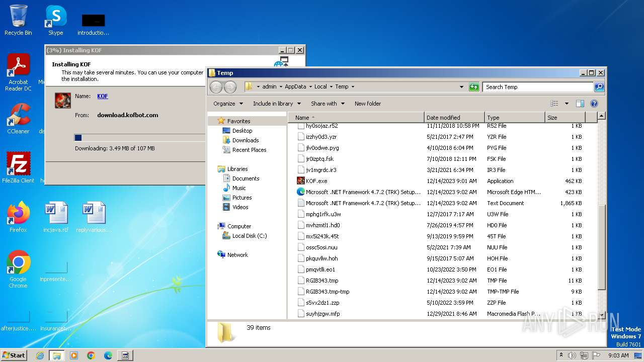Show the preview pane icon
Screen dimensions: 644x362
pyautogui.click(x=580, y=104)
